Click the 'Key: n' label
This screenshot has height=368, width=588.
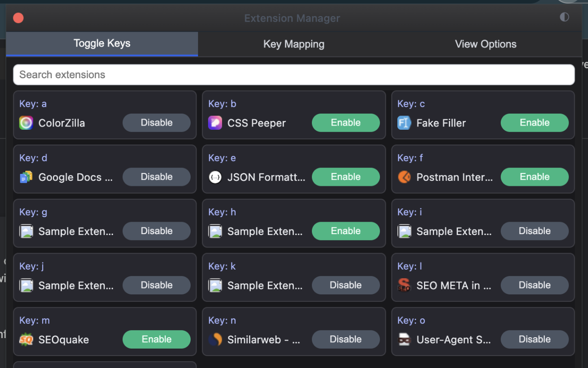222,321
